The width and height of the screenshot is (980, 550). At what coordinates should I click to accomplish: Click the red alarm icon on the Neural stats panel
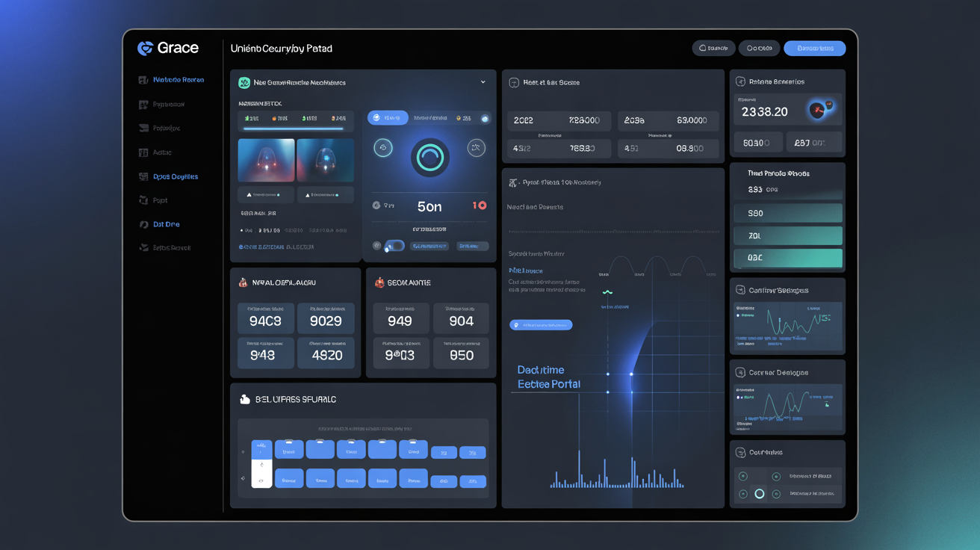(243, 282)
